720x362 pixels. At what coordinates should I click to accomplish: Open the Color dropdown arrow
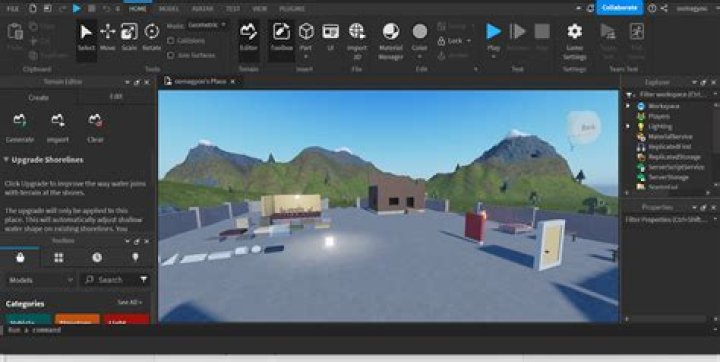click(419, 57)
